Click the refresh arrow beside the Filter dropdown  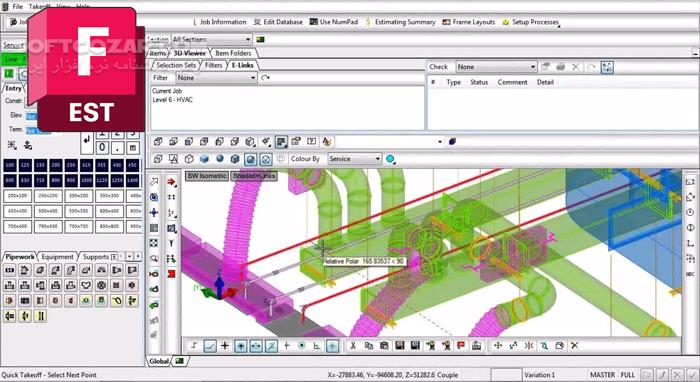tap(266, 78)
